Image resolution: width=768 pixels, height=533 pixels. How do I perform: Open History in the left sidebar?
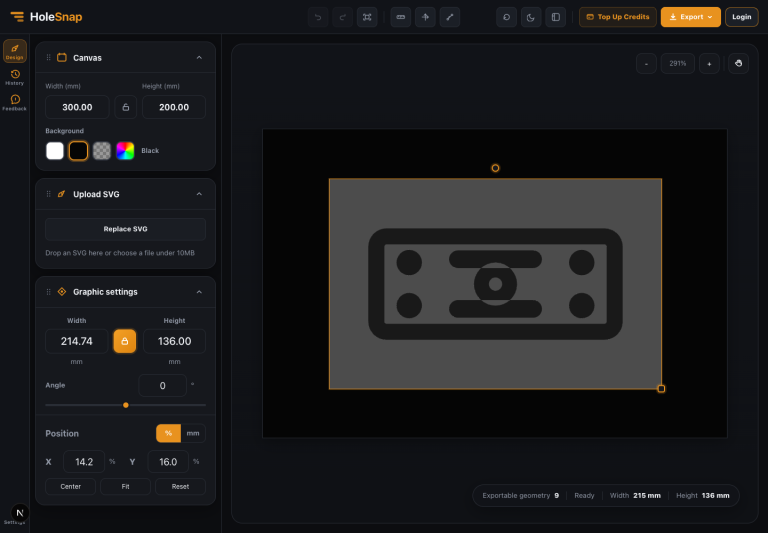pos(15,77)
